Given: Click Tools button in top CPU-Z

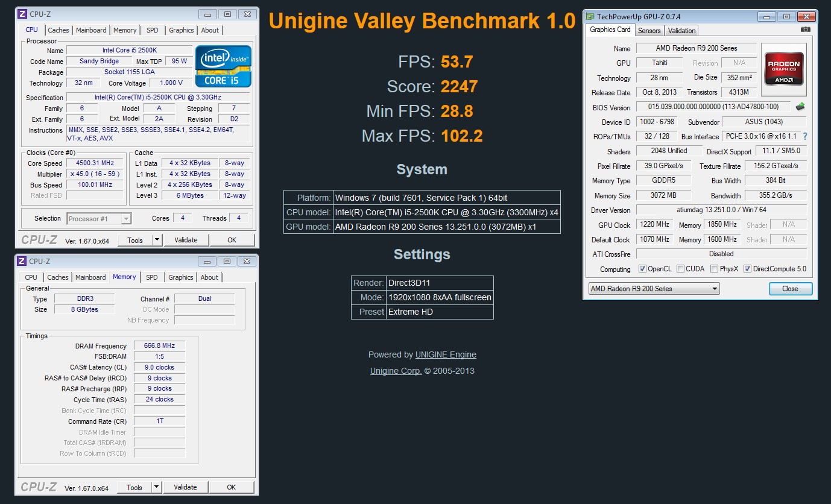Looking at the screenshot, I should tap(134, 240).
